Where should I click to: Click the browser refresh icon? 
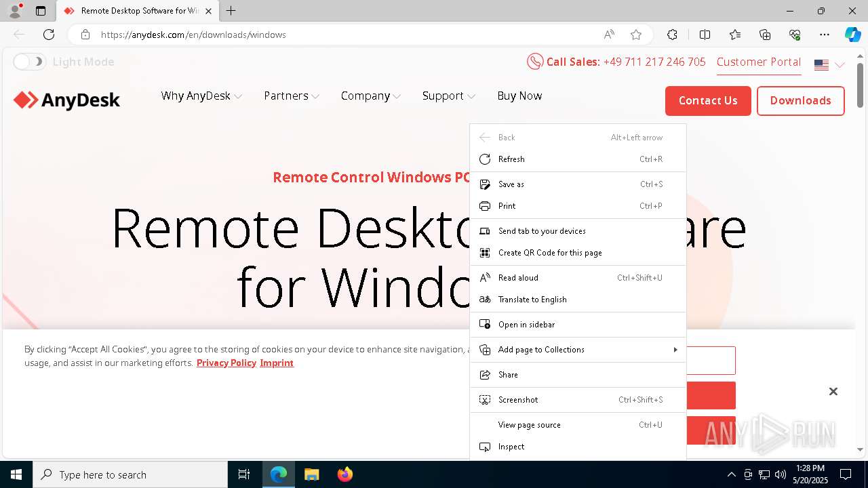click(49, 35)
